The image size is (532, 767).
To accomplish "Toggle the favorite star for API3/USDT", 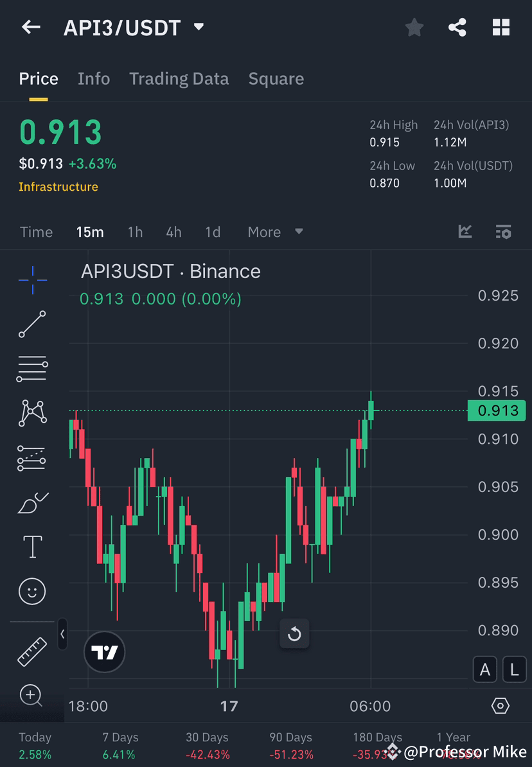I will point(414,27).
